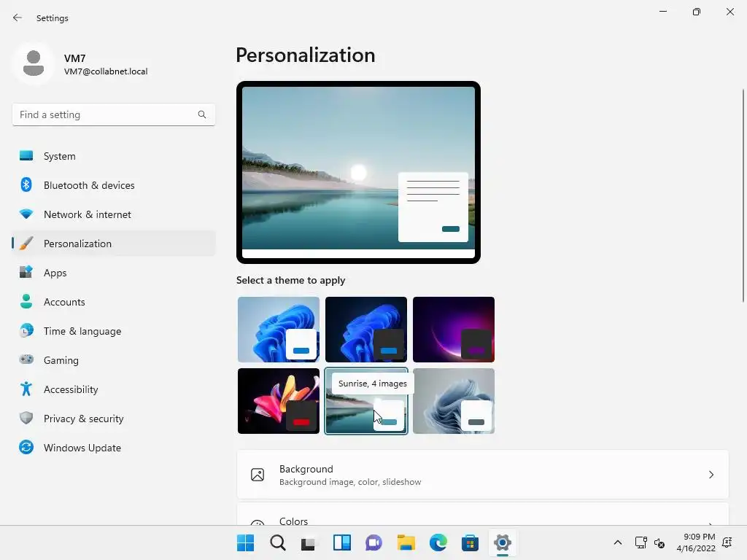
Task: Open taskbar Search
Action: click(x=278, y=542)
